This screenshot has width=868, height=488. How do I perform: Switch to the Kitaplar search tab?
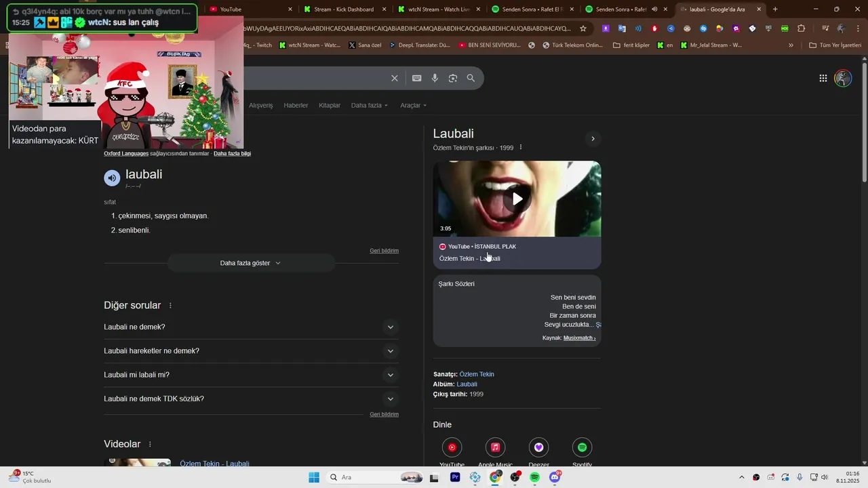tap(330, 105)
